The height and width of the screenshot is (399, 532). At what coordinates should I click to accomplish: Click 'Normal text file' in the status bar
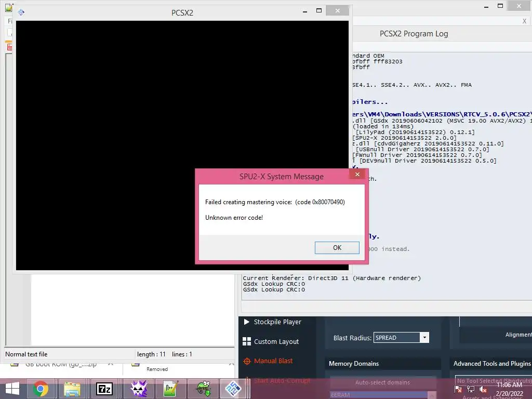point(26,354)
